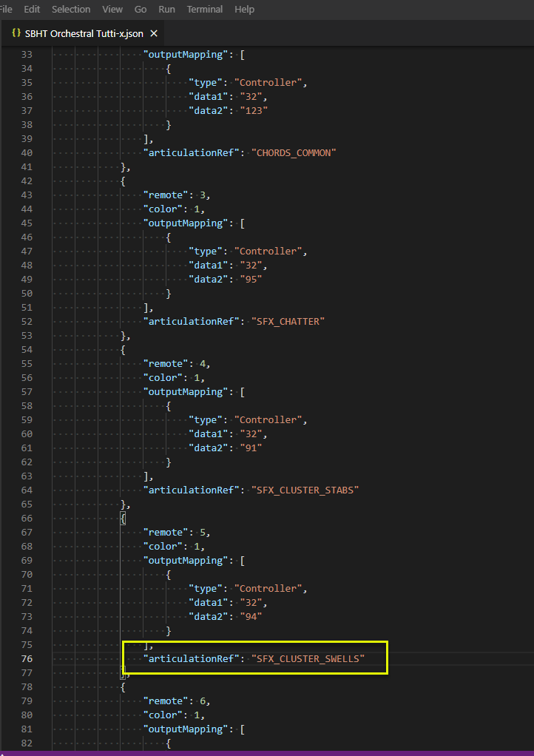Open the View menu
Viewport: 534px width, 756px height.
[112, 9]
